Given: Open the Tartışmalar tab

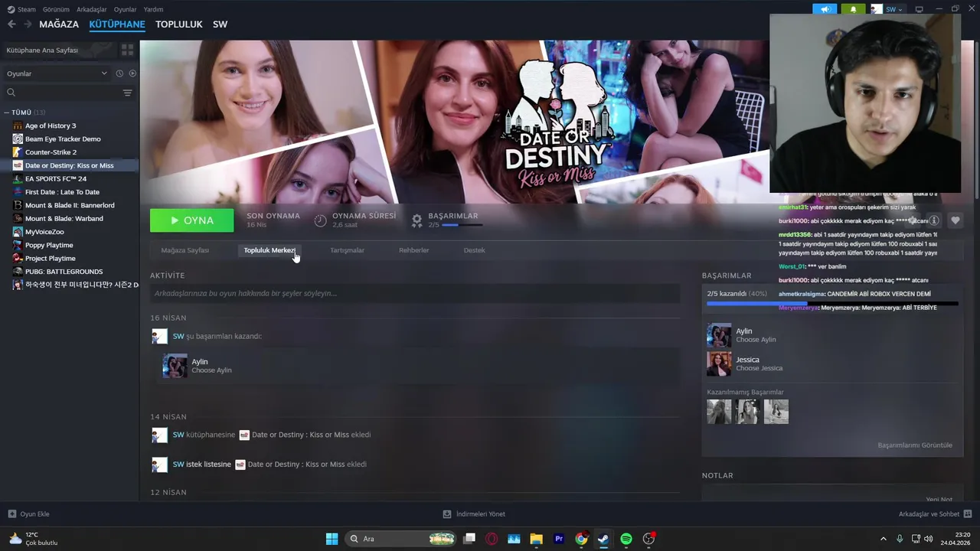Looking at the screenshot, I should click(347, 250).
